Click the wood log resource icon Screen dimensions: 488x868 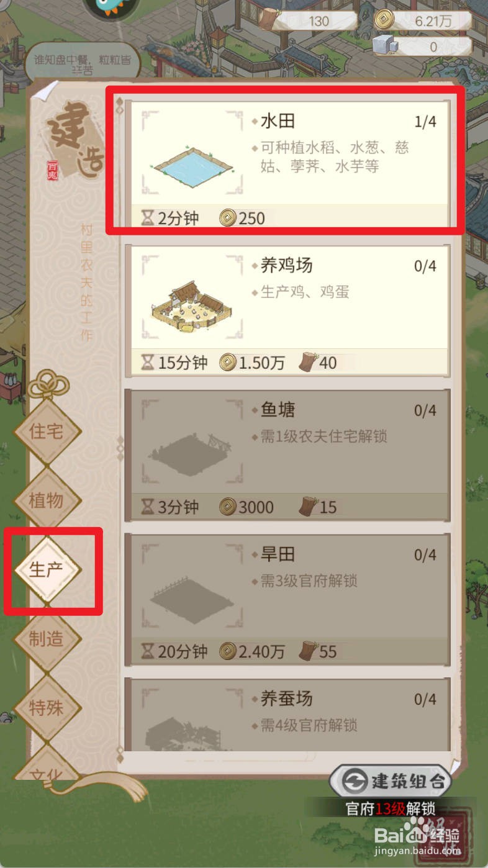267,20
